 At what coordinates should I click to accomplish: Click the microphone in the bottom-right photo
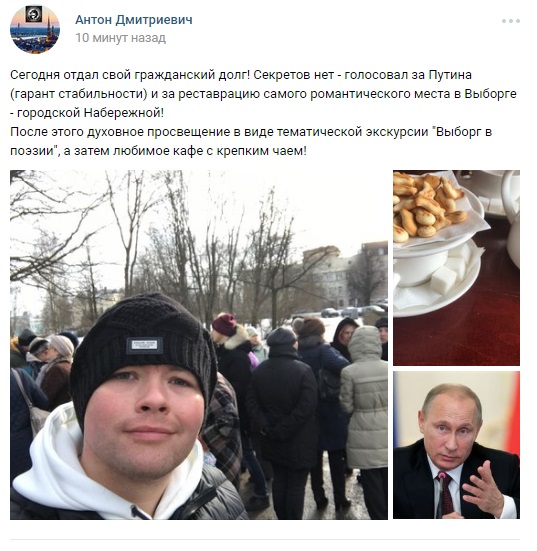(440, 492)
